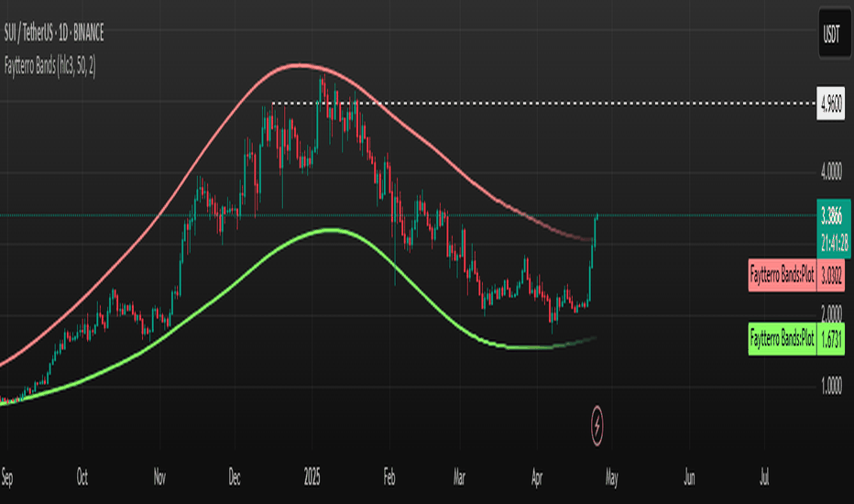Open the lightning bolt event icon

[x=597, y=425]
